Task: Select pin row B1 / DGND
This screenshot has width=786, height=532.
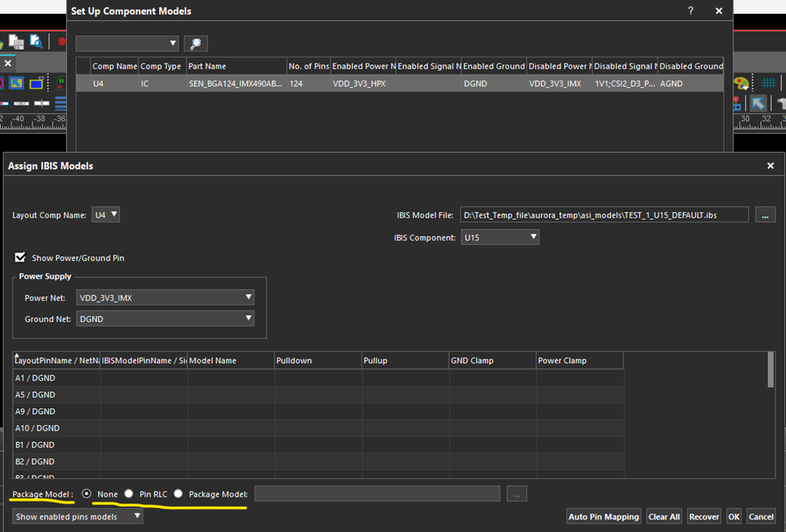Action: 318,444
